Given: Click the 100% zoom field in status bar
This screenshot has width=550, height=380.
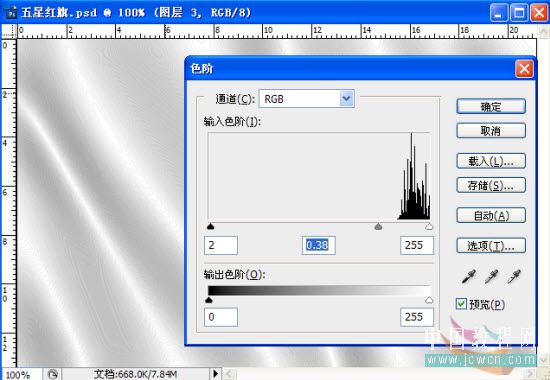Looking at the screenshot, I should point(21,374).
